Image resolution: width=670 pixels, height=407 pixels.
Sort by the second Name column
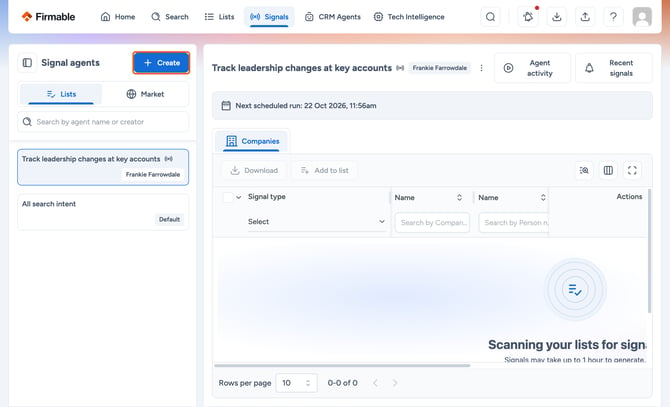543,197
